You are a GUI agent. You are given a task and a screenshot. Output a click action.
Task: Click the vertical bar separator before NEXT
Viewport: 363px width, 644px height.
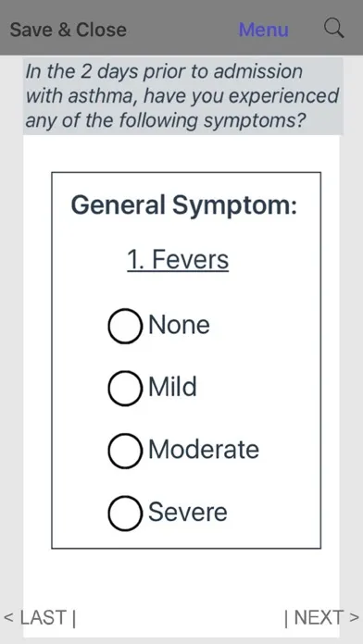click(286, 618)
